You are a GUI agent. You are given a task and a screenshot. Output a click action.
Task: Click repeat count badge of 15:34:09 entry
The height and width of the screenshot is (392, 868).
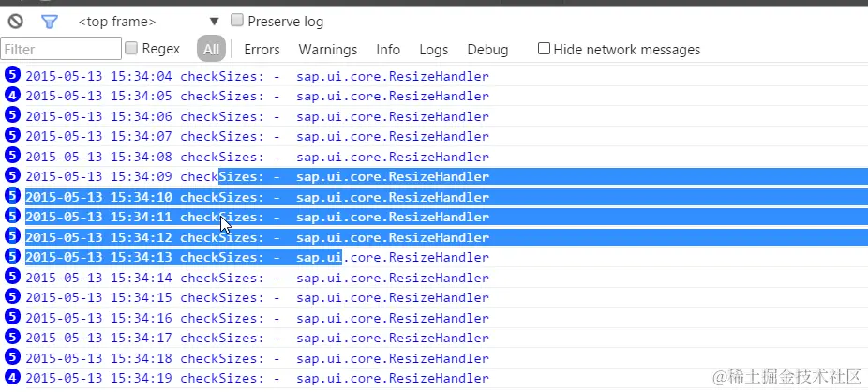click(12, 175)
